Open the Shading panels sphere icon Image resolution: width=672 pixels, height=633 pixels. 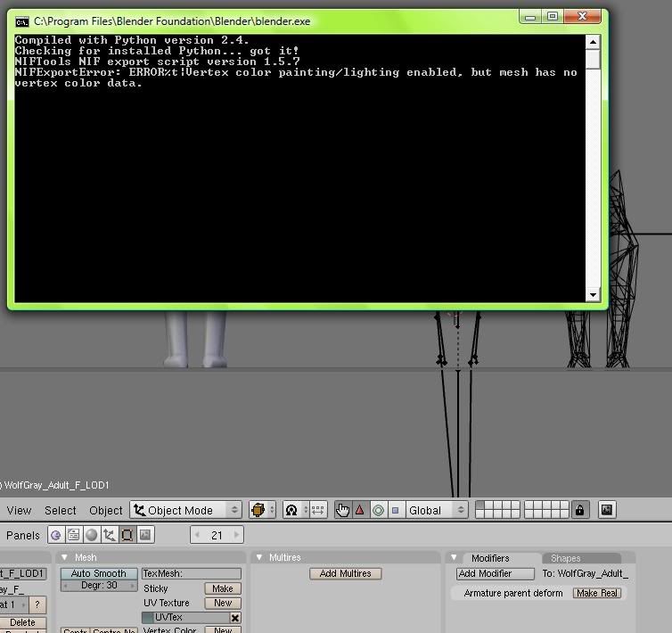click(91, 535)
